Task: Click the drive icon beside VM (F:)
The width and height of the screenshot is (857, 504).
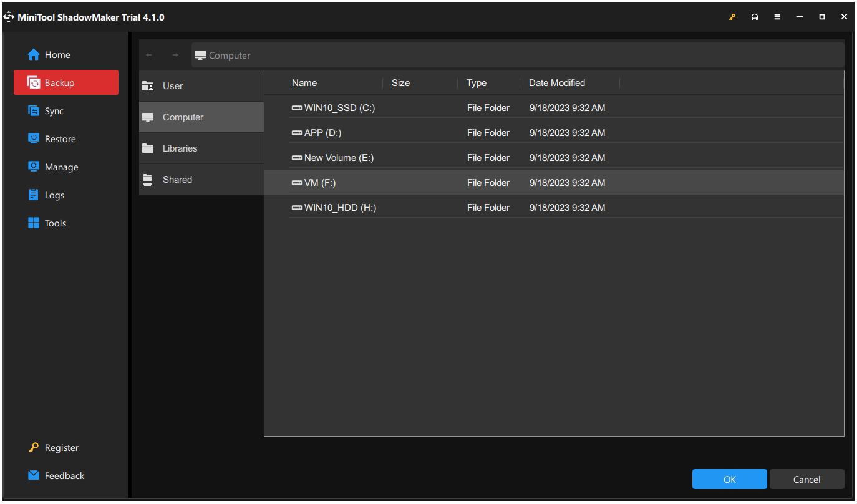Action: point(297,183)
